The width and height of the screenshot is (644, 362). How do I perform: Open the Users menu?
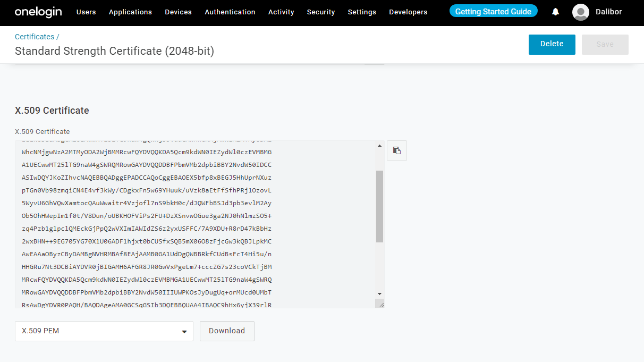click(86, 12)
